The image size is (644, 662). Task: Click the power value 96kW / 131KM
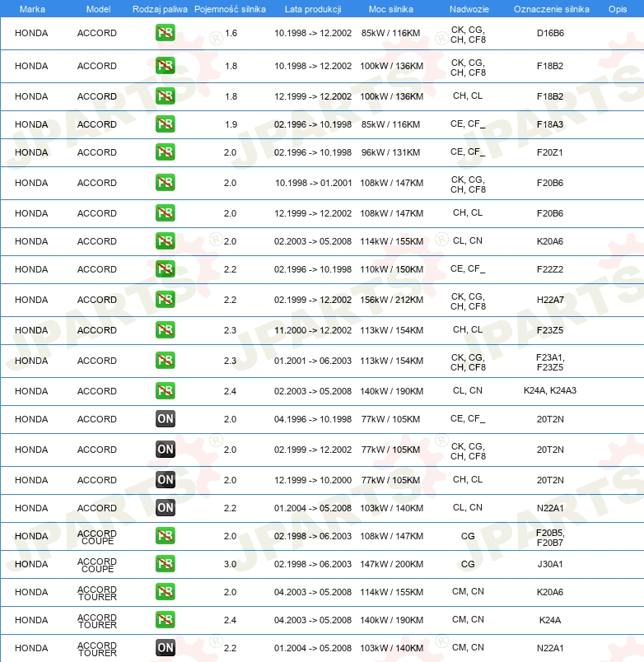pyautogui.click(x=390, y=152)
